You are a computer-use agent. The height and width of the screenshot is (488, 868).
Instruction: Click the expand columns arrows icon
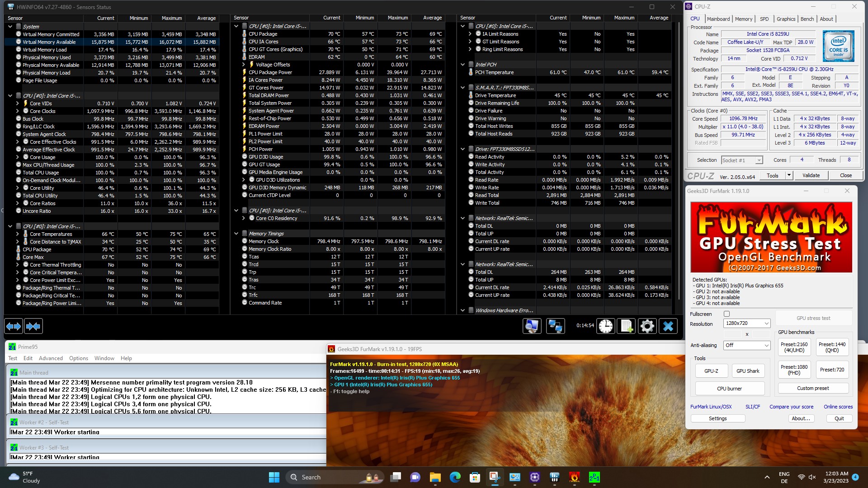point(14,326)
